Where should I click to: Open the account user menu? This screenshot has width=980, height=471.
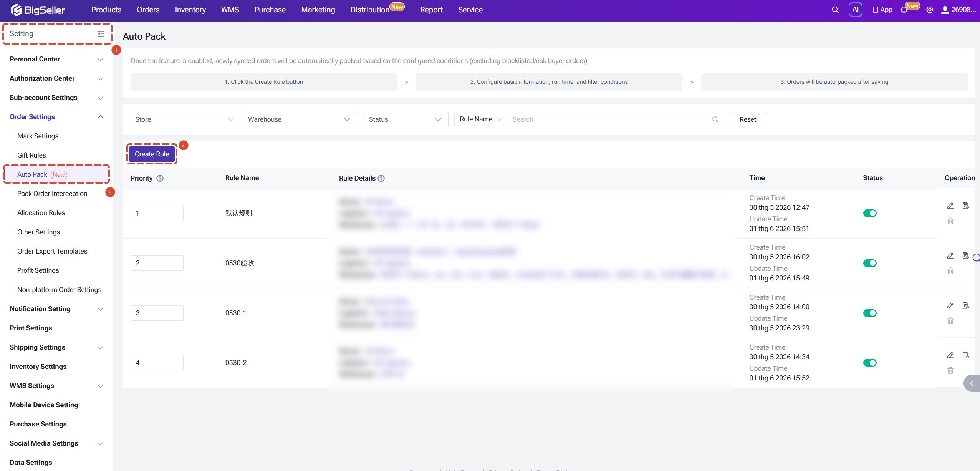click(958, 10)
